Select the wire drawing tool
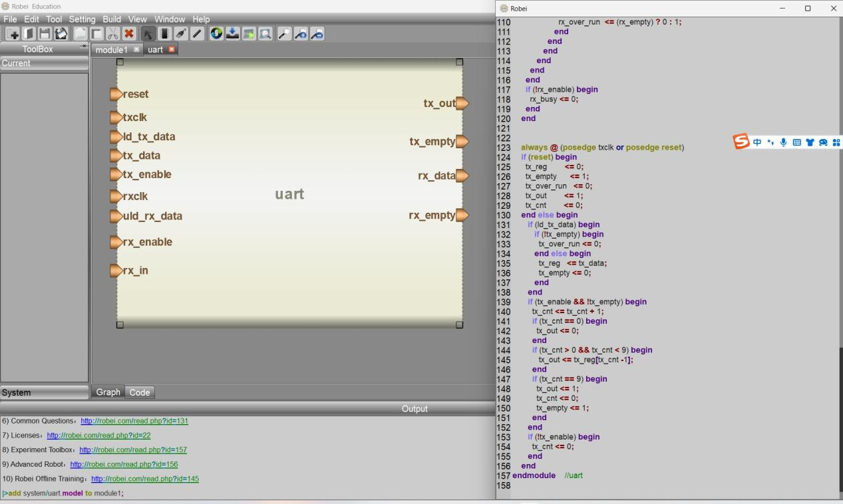The width and height of the screenshot is (843, 504). (x=198, y=34)
